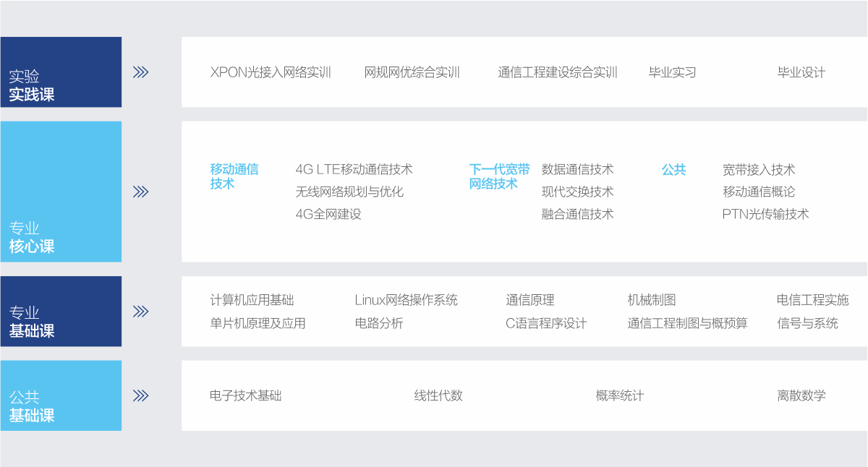The image size is (868, 467).
Task: Open the 公共基础课 category block
Action: click(x=61, y=395)
